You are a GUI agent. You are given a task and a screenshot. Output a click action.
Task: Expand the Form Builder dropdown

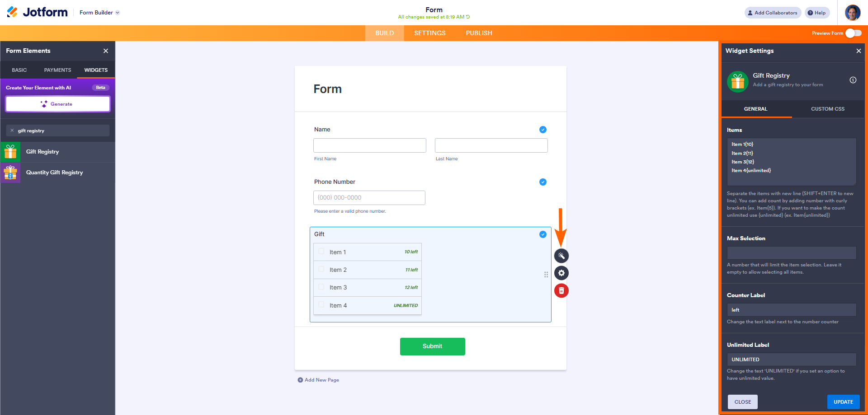pos(99,13)
